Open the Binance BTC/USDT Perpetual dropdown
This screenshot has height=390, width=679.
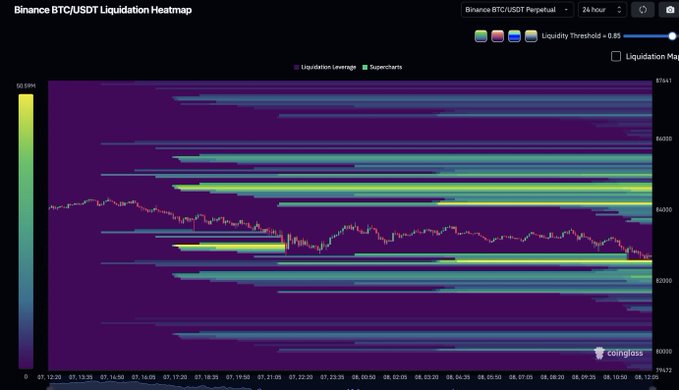coord(517,10)
